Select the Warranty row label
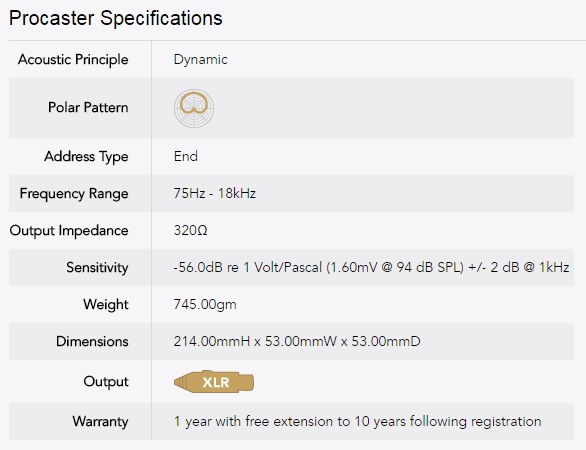586x450 pixels. click(x=101, y=421)
